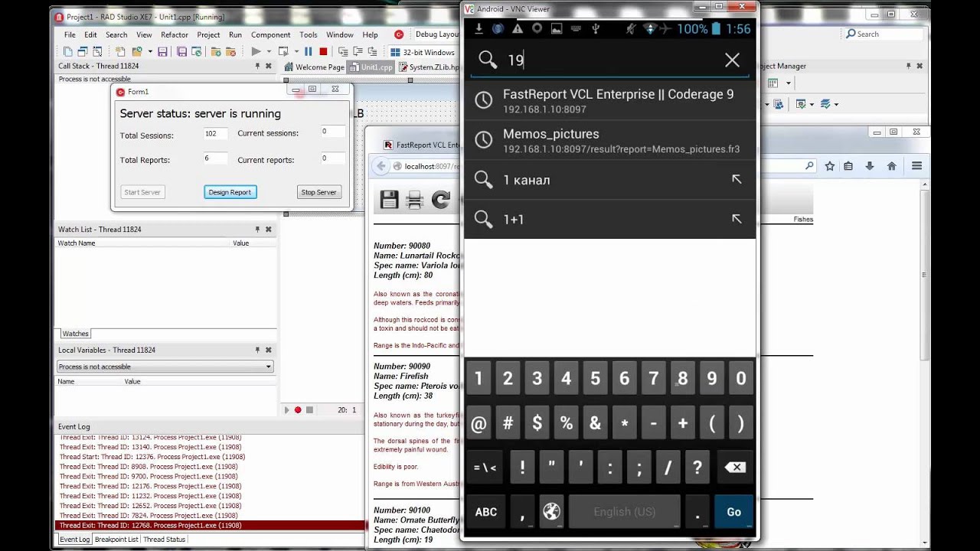Click the refresh arrow icon in FastReport viewer
Image resolution: width=980 pixels, height=551 pixels.
click(440, 201)
